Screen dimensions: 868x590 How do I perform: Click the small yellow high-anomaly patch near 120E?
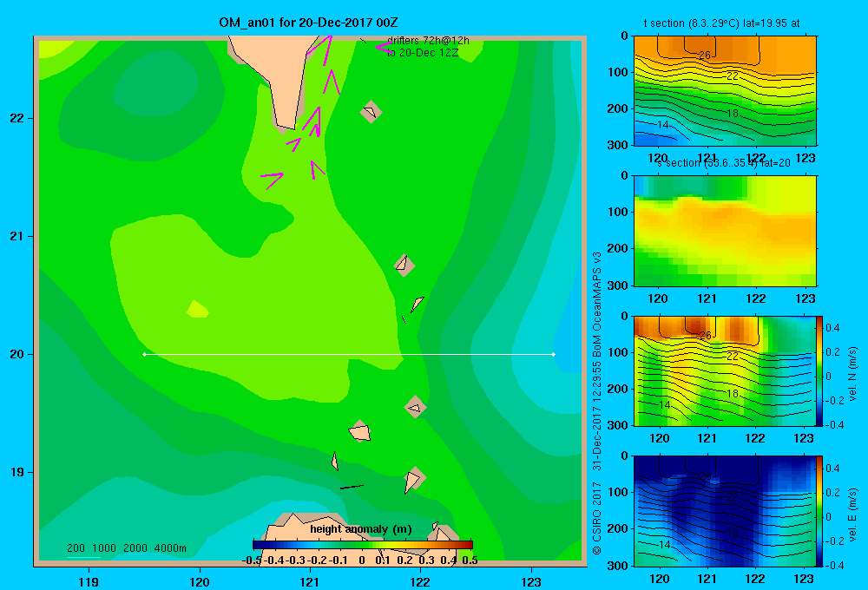point(197,310)
